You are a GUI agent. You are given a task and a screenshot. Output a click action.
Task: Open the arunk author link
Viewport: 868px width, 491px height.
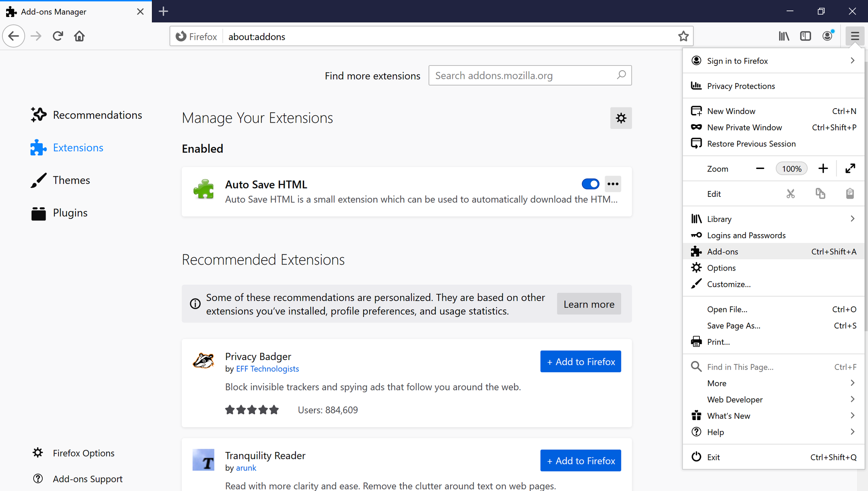tap(246, 468)
